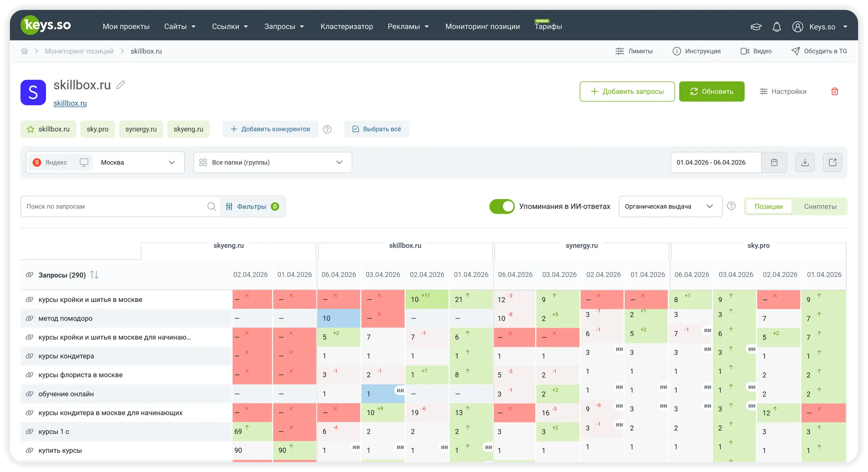Toggle sky.pro competitor chip
The width and height of the screenshot is (868, 472).
97,129
